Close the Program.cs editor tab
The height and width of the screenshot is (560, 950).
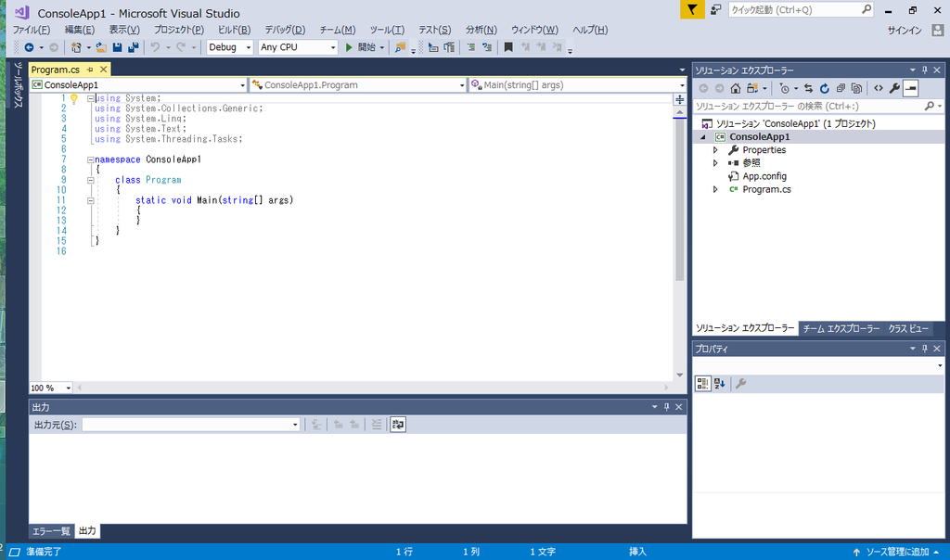point(104,70)
